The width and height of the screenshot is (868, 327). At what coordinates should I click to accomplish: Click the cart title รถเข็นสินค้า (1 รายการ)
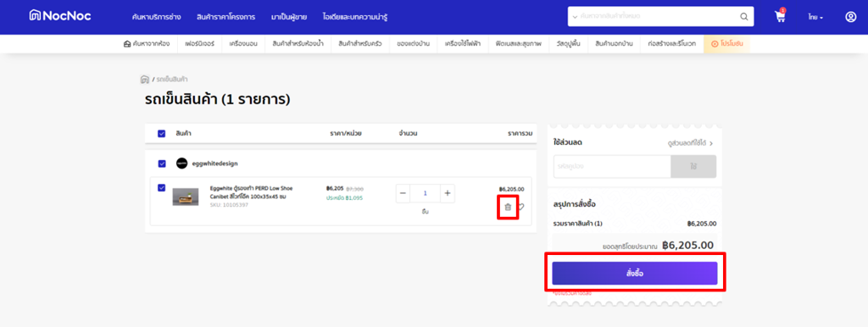pyautogui.click(x=218, y=100)
